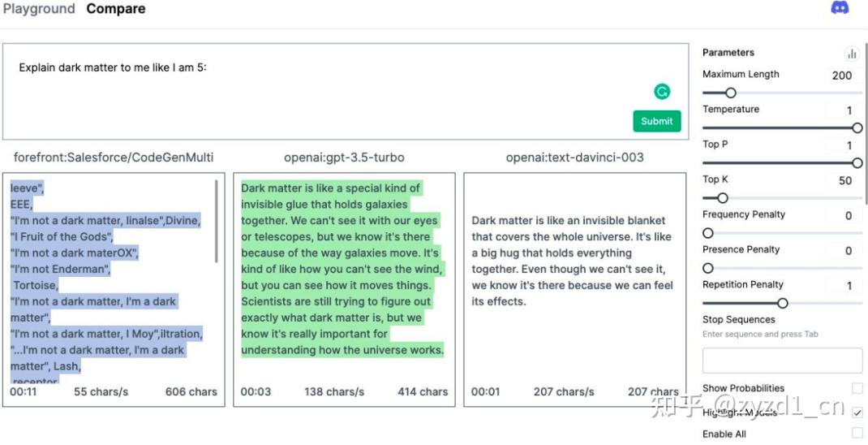The image size is (868, 445).
Task: Click the green Grammarly icon in prompt box
Action: (x=662, y=92)
